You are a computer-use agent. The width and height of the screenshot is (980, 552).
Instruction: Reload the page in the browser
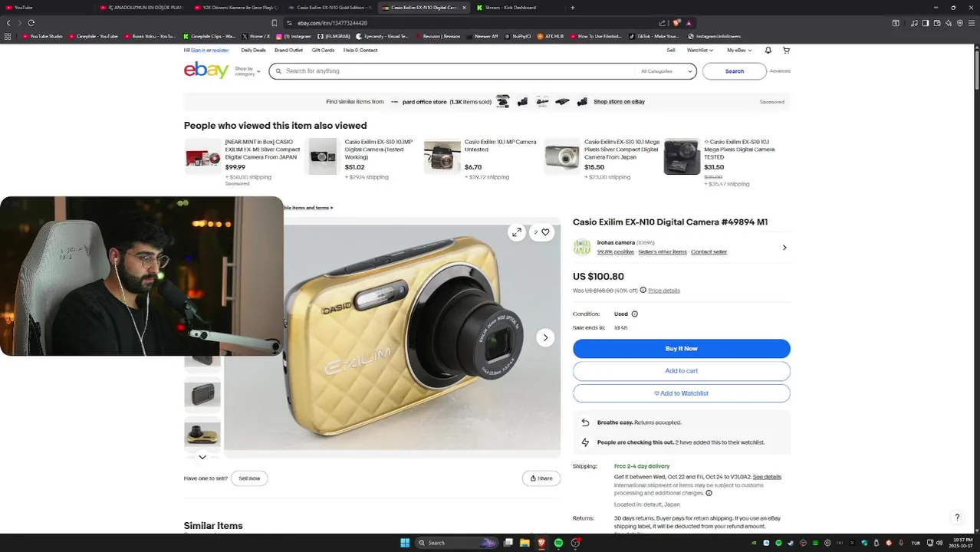pyautogui.click(x=31, y=23)
